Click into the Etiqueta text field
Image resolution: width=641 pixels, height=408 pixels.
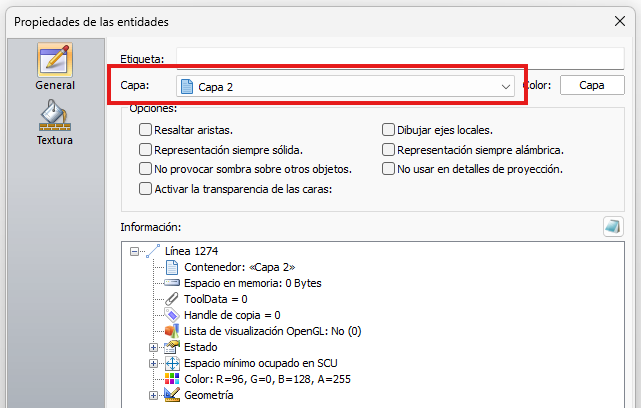click(x=400, y=58)
